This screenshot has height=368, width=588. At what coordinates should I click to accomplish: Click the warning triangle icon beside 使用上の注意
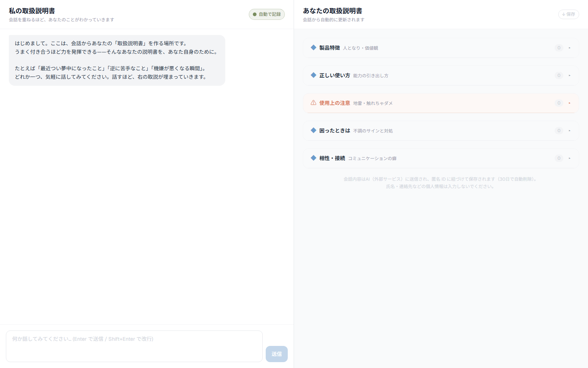313,103
